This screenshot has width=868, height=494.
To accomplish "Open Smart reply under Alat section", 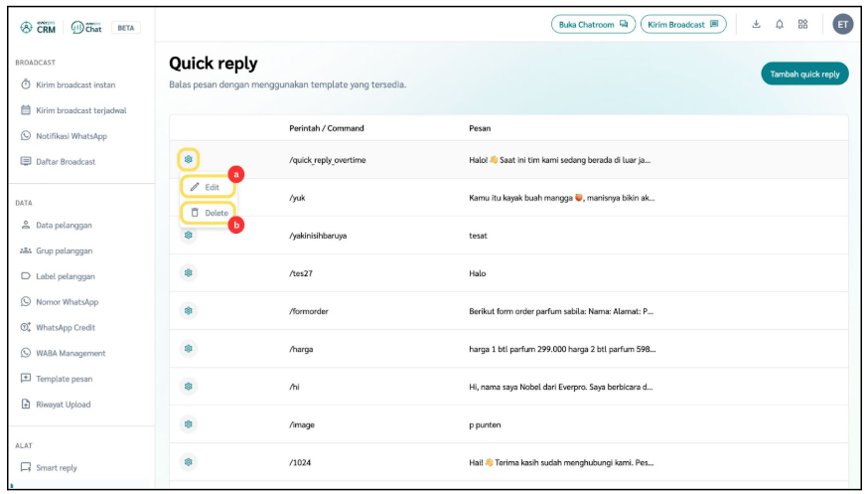I will (x=56, y=467).
